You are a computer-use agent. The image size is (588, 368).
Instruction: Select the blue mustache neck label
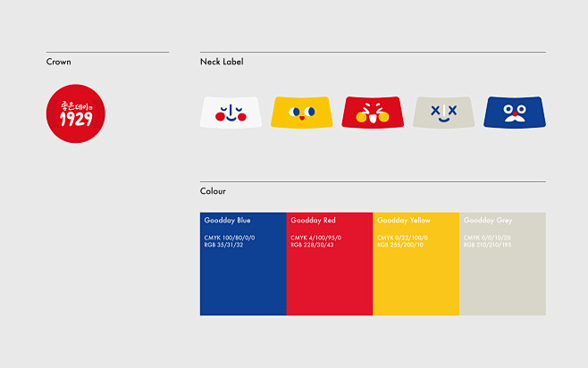pos(515,112)
